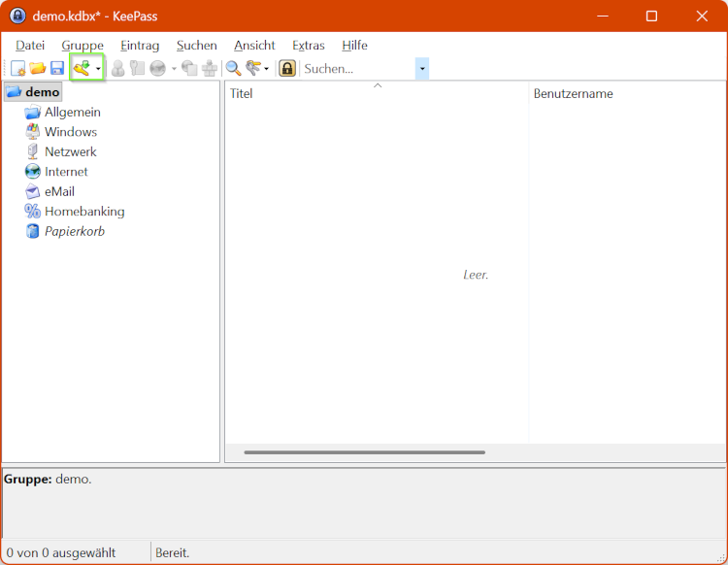Save database using the floppy disk icon
The width and height of the screenshot is (728, 565).
pos(57,68)
